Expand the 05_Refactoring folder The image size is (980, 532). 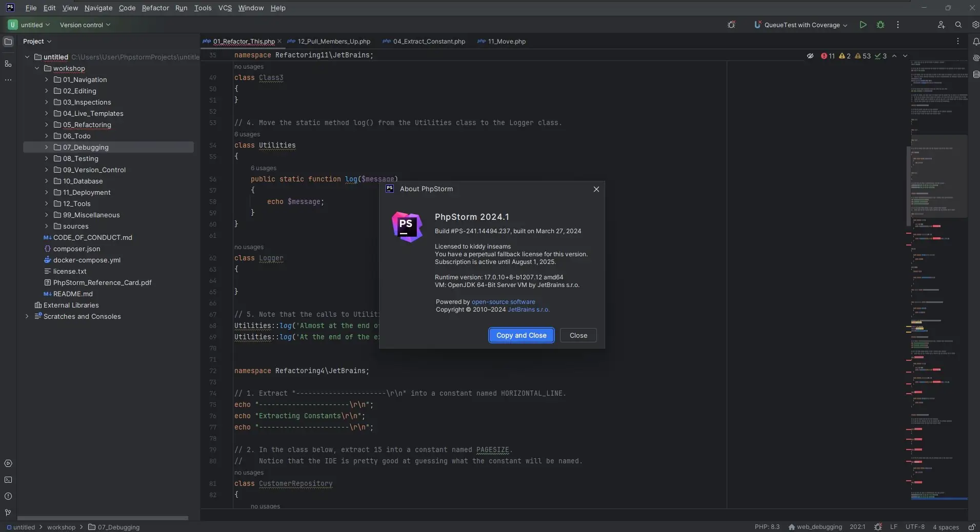tap(47, 125)
